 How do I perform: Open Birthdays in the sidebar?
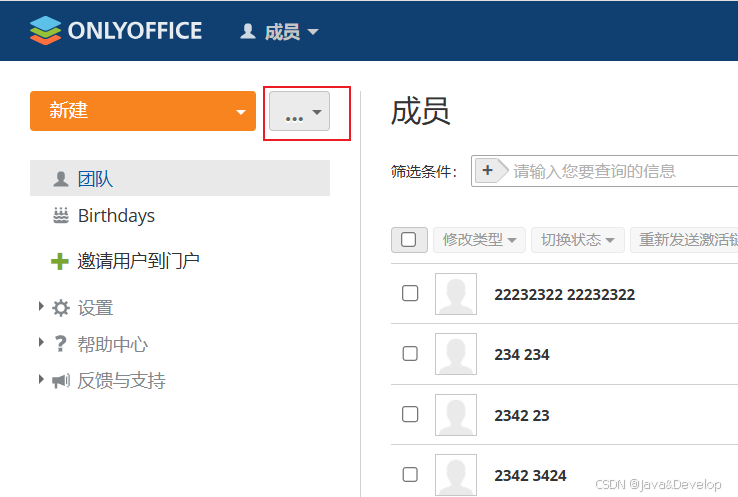pos(116,216)
